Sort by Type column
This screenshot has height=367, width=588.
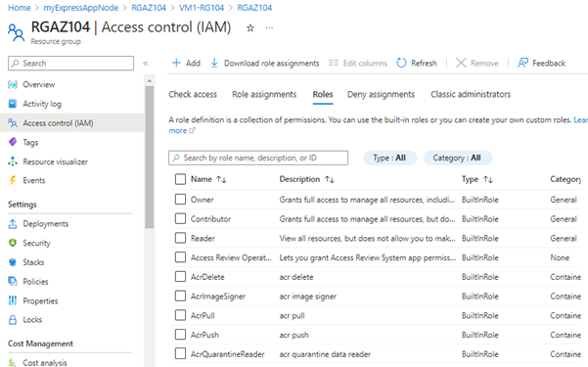pos(477,179)
